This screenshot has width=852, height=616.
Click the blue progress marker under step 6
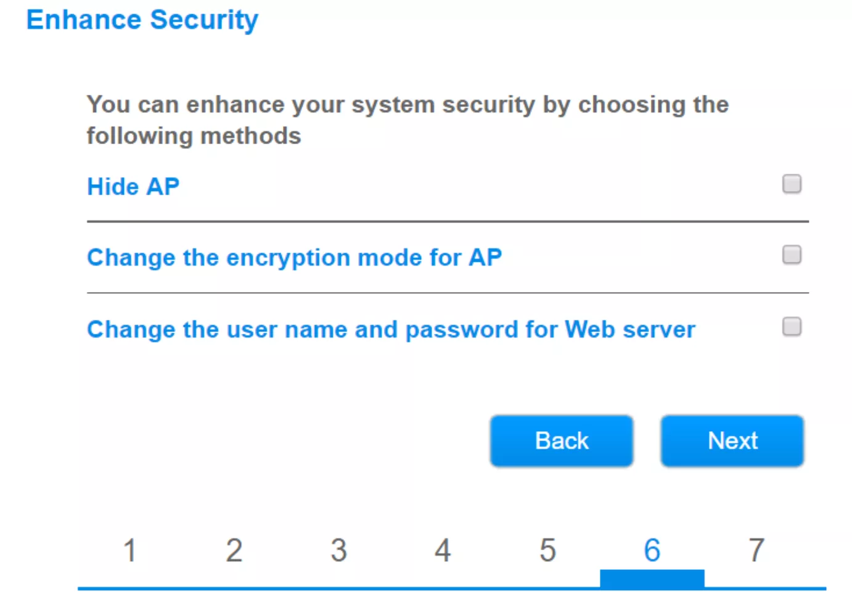pyautogui.click(x=652, y=578)
